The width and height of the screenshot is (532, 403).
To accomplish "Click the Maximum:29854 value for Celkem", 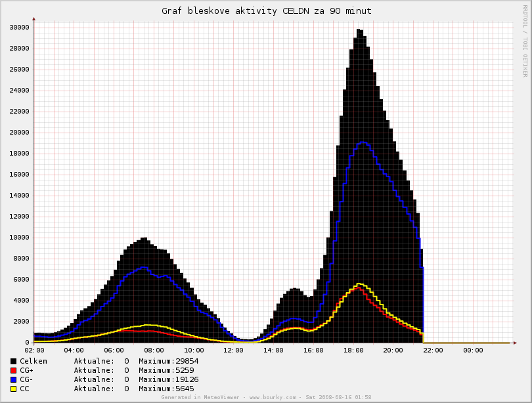I will click(x=168, y=361).
